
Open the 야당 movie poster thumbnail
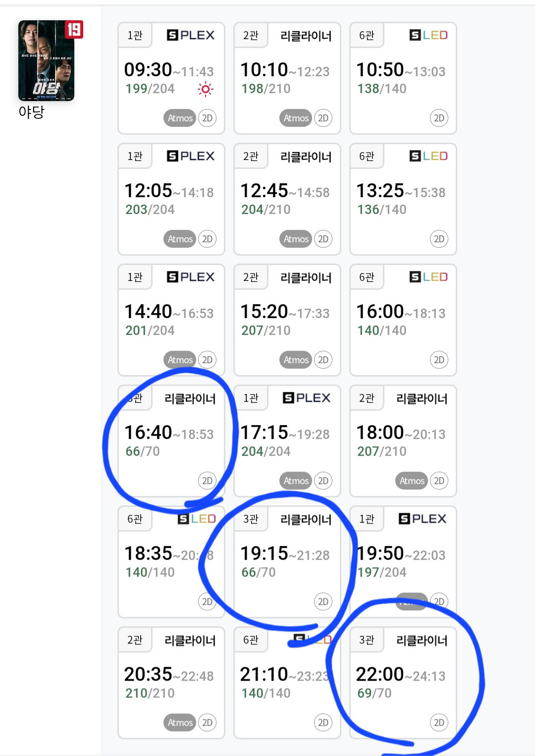coord(46,60)
